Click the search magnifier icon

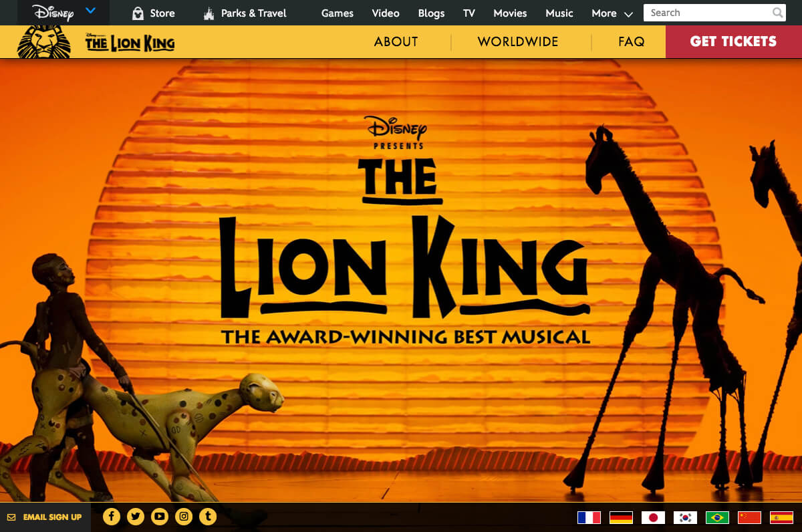click(x=777, y=13)
